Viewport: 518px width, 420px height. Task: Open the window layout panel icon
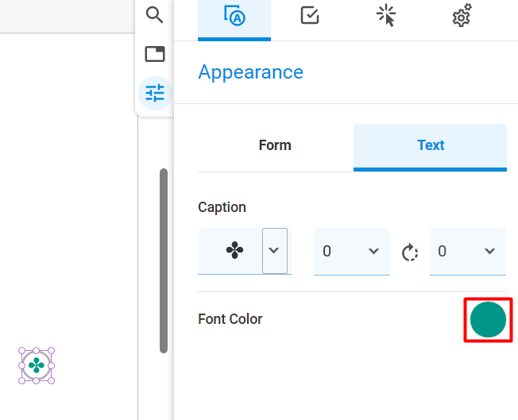(x=155, y=54)
